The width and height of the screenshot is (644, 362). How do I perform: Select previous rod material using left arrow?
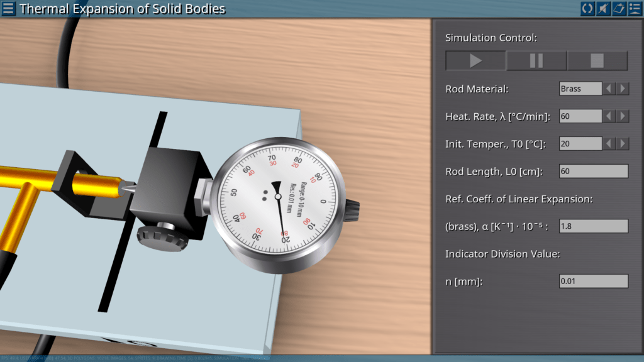coord(609,89)
